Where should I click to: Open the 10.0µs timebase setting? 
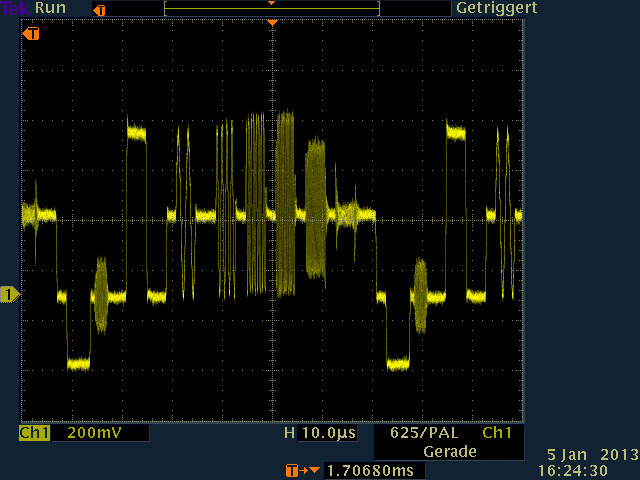pyautogui.click(x=329, y=433)
